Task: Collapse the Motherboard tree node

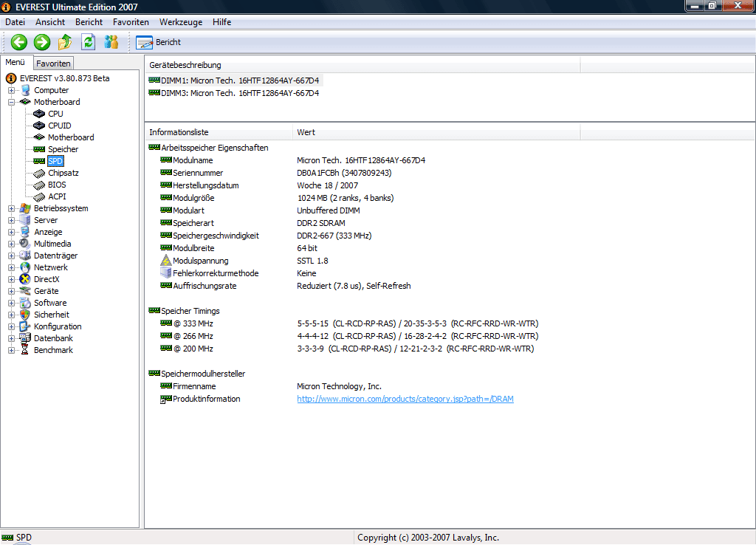Action: (11, 102)
